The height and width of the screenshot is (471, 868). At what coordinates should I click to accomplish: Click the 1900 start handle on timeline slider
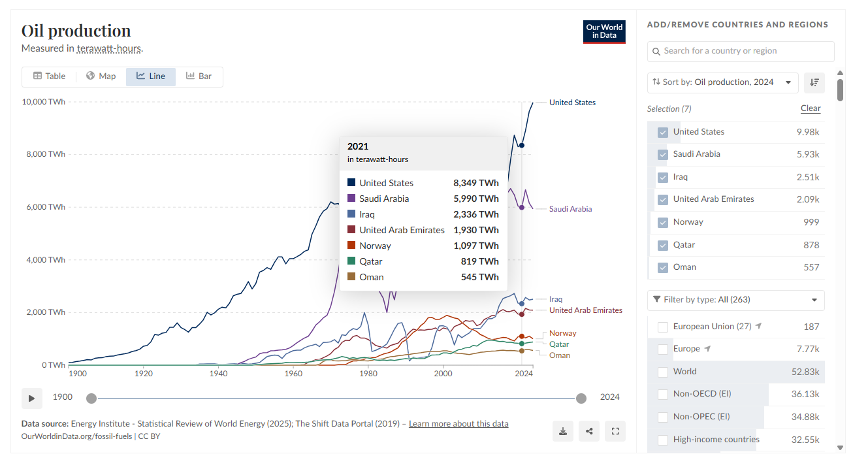click(x=91, y=398)
